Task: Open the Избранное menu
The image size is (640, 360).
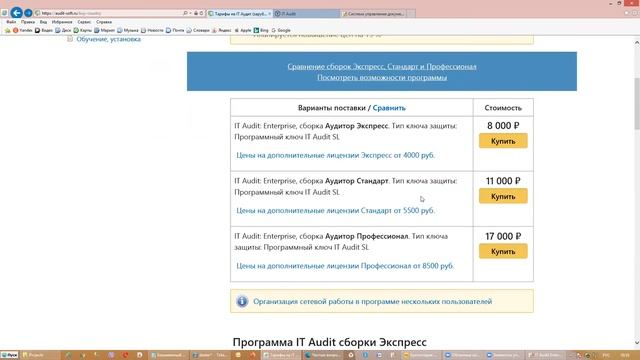Action: click(62, 22)
